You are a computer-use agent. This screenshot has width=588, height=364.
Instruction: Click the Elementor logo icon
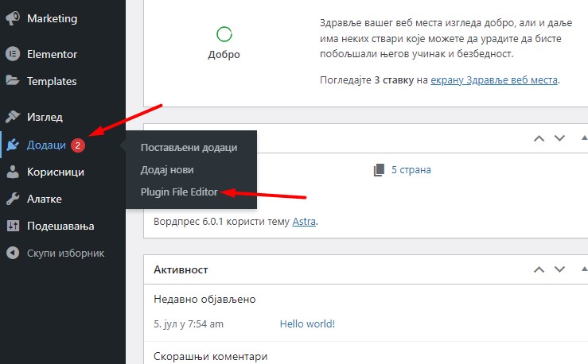[x=13, y=54]
